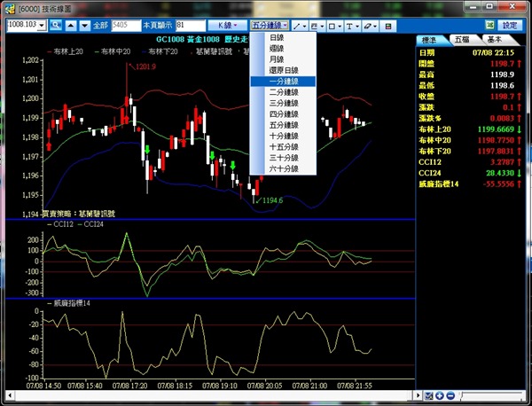The width and height of the screenshot is (532, 406).
Task: Click the 1194.6 low price marker
Action: (x=272, y=200)
